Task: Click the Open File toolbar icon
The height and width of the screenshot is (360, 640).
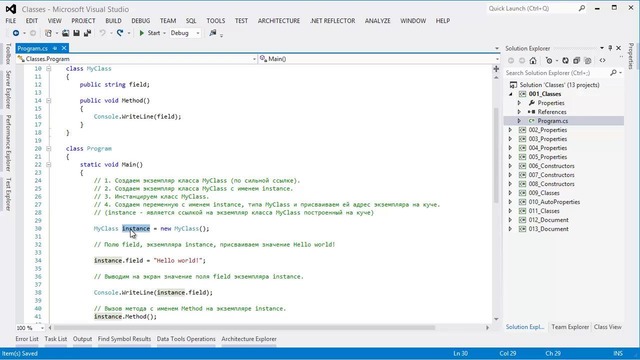Action: (x=65, y=33)
